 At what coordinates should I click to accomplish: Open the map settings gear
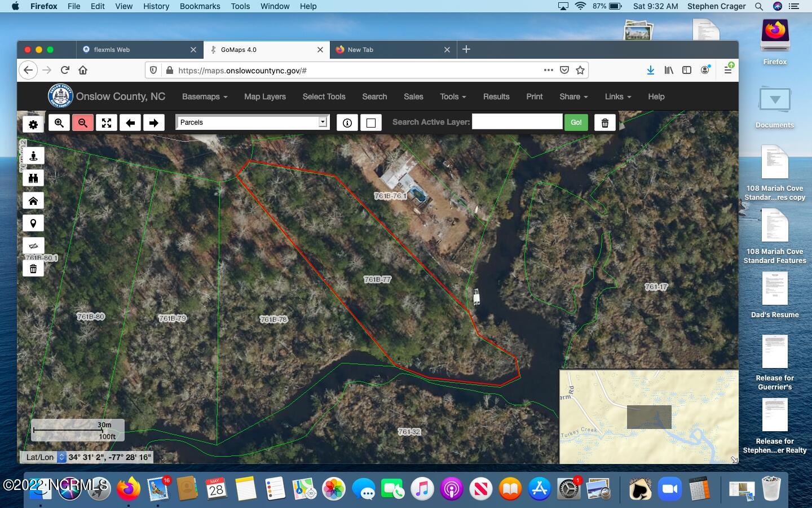tap(33, 122)
